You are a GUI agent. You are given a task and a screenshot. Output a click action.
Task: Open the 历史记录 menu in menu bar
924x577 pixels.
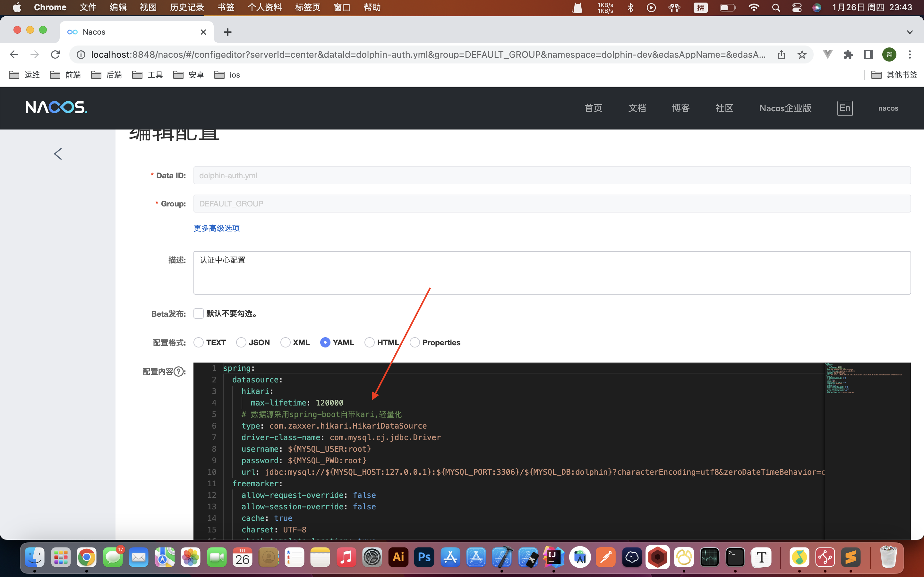pyautogui.click(x=187, y=8)
